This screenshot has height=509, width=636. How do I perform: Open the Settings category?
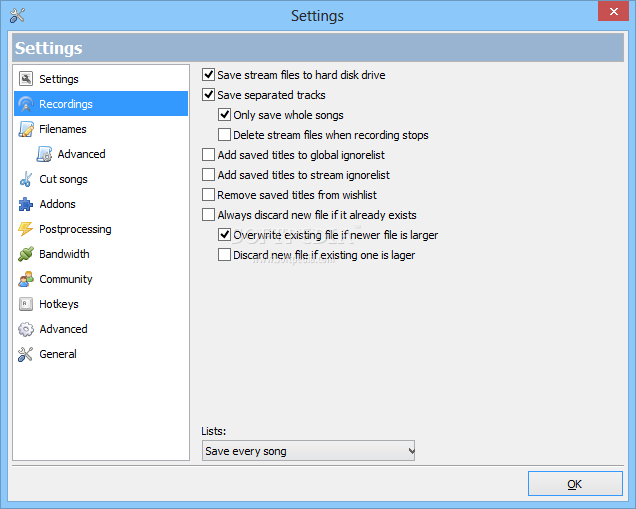click(x=101, y=79)
